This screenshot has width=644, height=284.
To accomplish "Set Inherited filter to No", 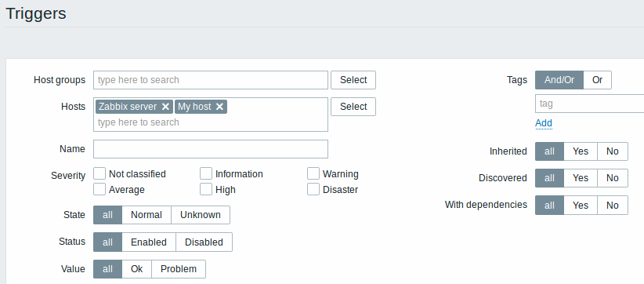I will pos(613,151).
